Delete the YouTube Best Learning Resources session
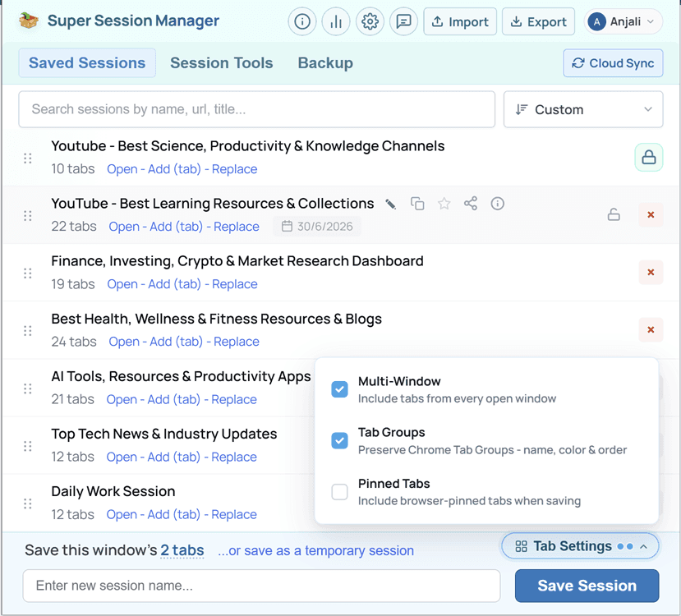 click(x=651, y=214)
